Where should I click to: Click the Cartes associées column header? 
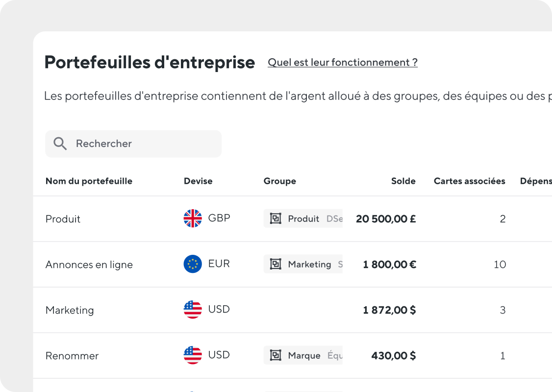469,181
